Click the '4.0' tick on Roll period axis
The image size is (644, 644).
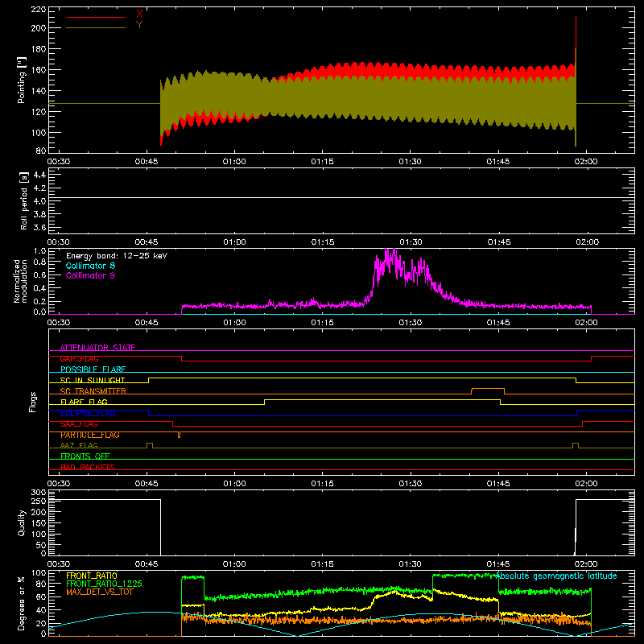[39, 201]
